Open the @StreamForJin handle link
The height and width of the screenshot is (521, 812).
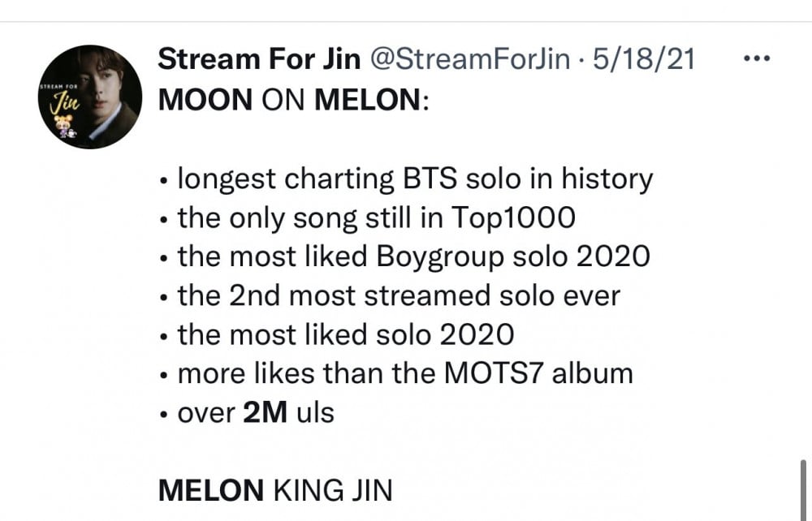pos(469,58)
